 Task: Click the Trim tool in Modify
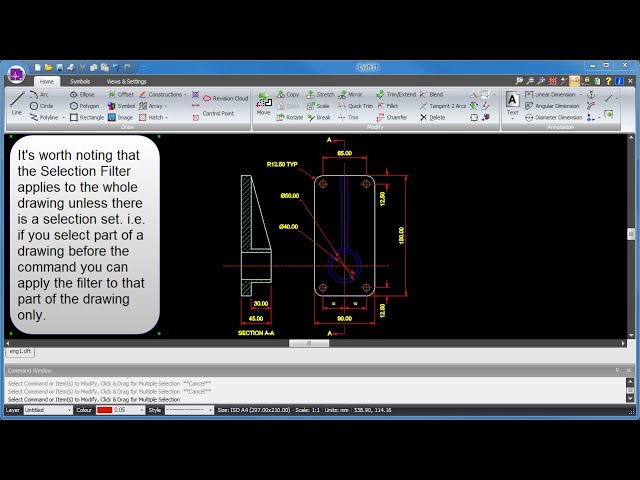coord(349,117)
